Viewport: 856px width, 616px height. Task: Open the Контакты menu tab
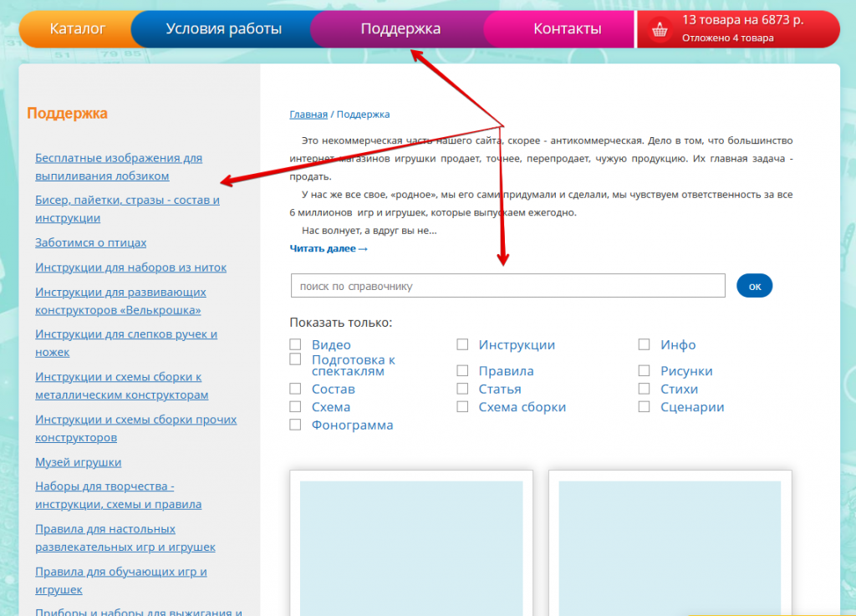(567, 29)
